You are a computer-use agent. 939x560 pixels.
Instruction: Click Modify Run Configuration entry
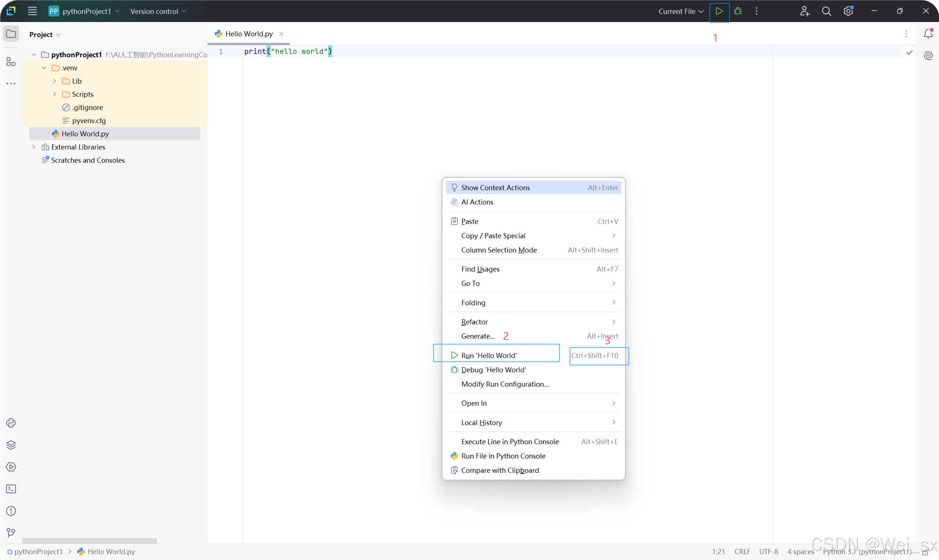505,384
